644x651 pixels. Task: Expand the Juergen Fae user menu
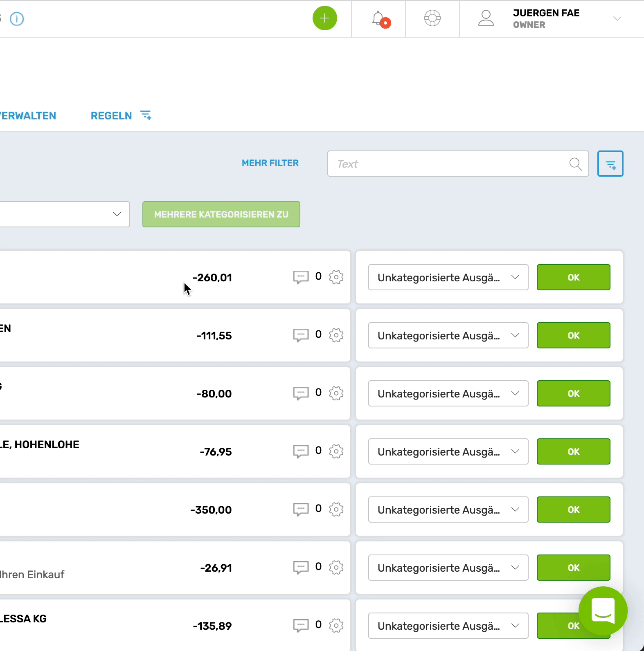click(617, 19)
